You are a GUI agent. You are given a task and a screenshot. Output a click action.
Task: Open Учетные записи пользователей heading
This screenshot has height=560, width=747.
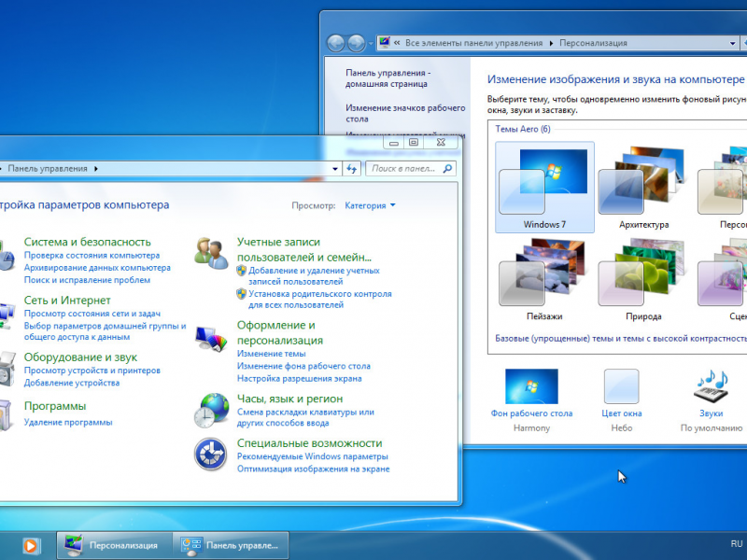(x=304, y=249)
